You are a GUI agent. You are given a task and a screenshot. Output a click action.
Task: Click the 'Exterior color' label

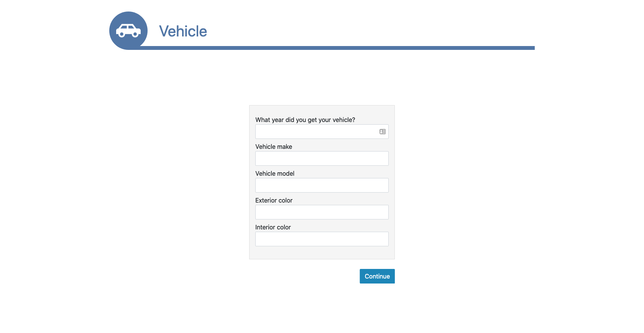274,200
